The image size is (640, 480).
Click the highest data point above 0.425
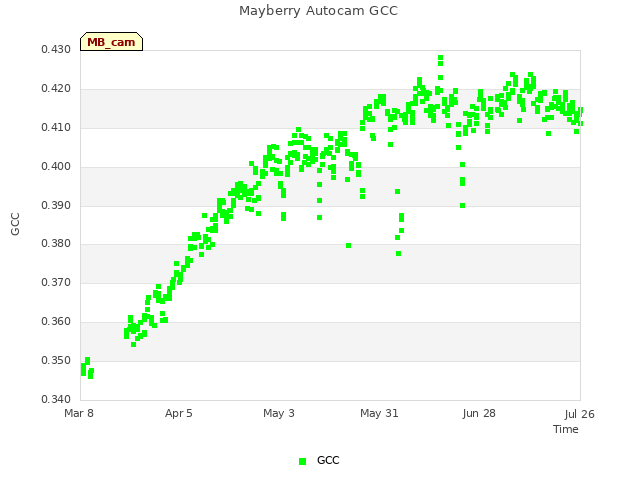[440, 58]
